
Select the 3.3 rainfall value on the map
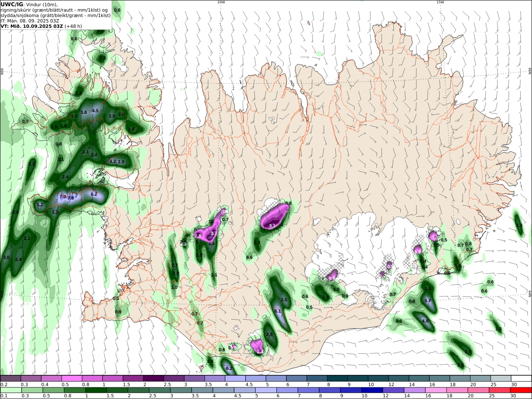point(55,212)
